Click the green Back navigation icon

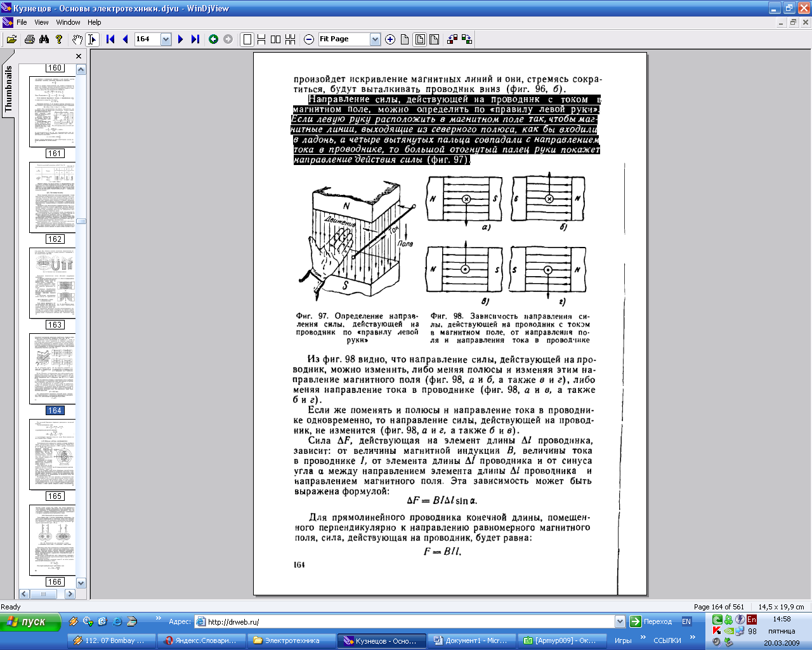tap(214, 39)
